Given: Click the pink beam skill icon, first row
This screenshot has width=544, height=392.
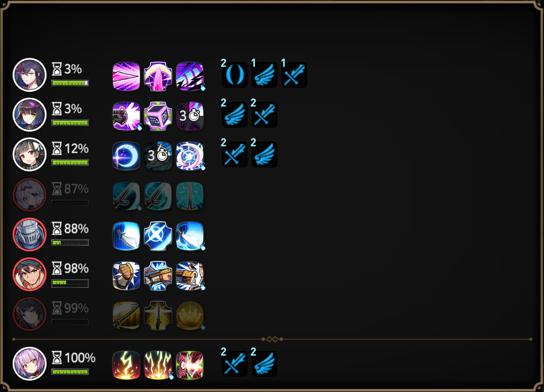Looking at the screenshot, I should coord(126,76).
